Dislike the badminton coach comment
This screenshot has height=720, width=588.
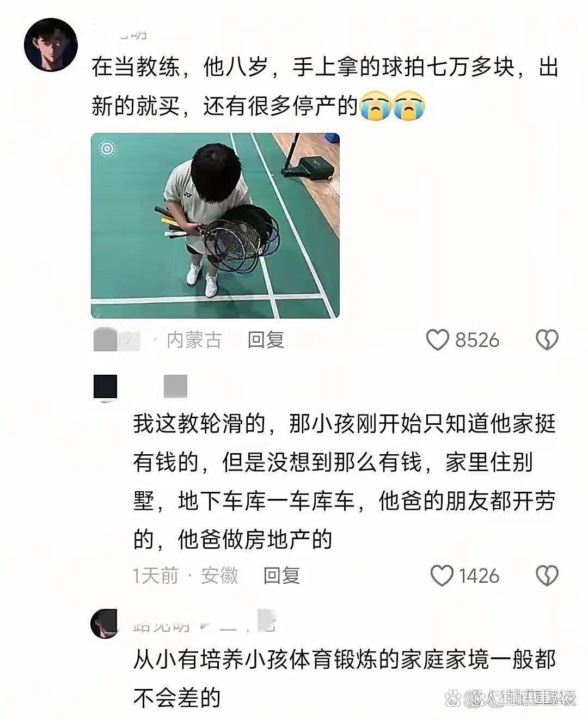[x=547, y=340]
